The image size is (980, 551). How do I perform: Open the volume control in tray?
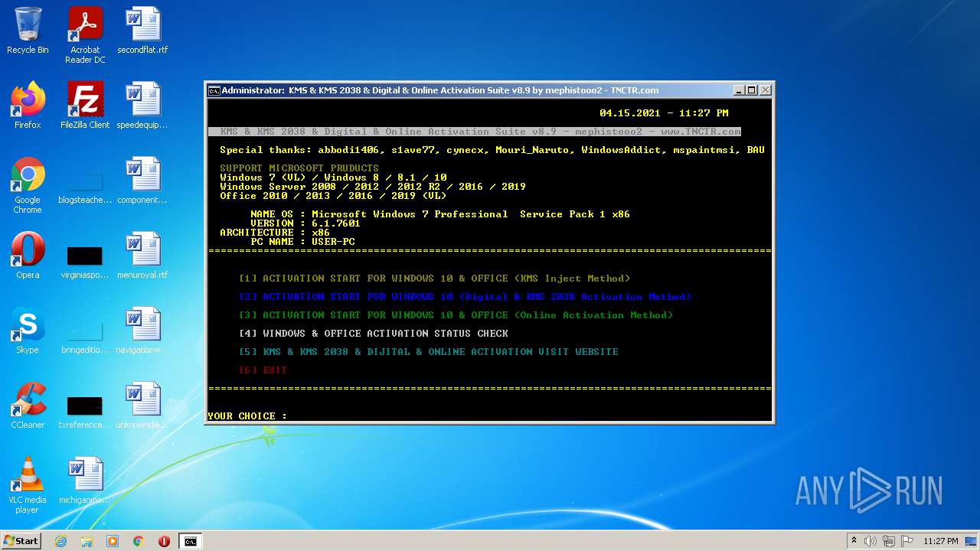point(871,541)
